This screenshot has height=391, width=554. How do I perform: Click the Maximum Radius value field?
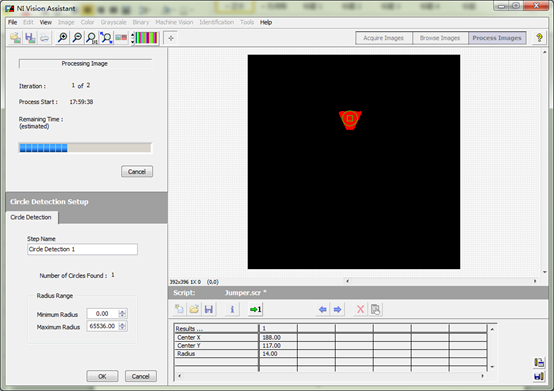[x=102, y=326]
